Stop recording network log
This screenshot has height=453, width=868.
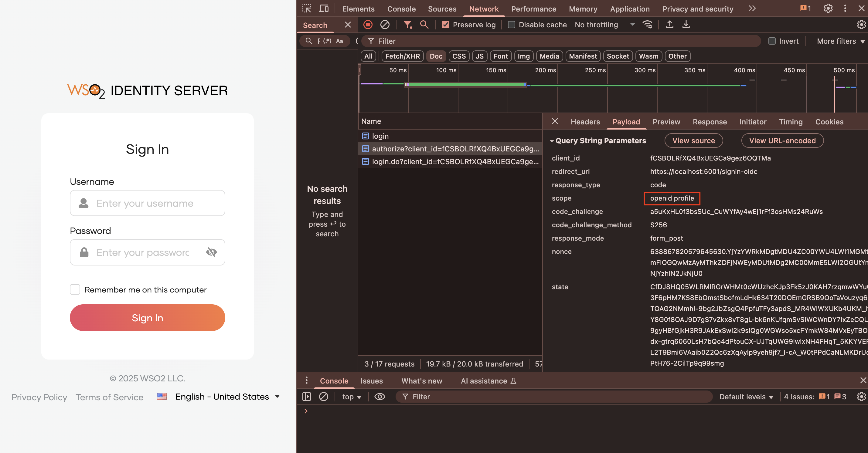coord(368,25)
